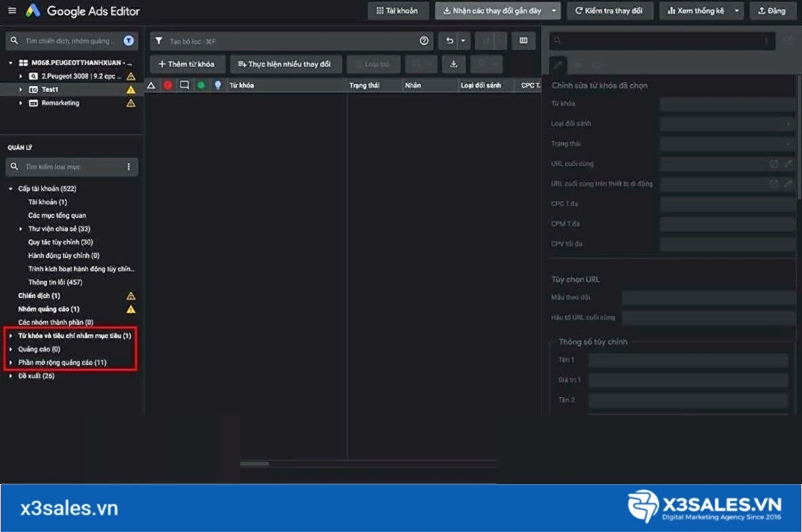Sort by the warning triangle column
Screen dimensions: 802x532
tap(151, 85)
